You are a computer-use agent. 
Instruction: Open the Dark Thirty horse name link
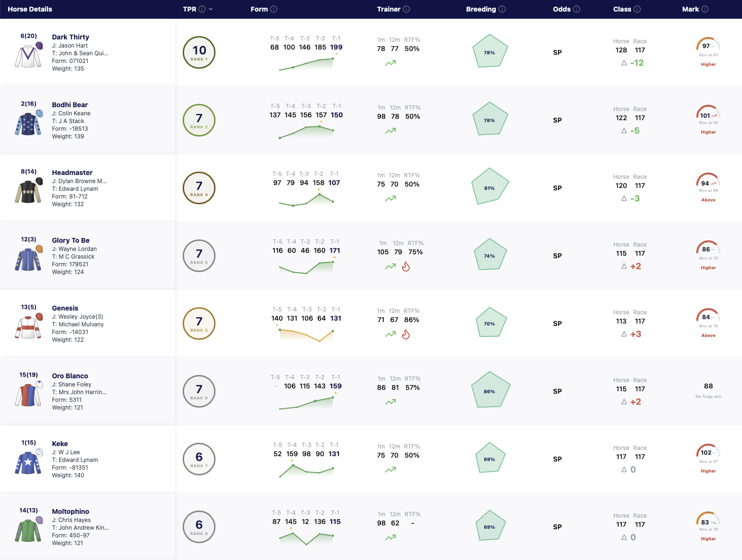[x=71, y=37]
